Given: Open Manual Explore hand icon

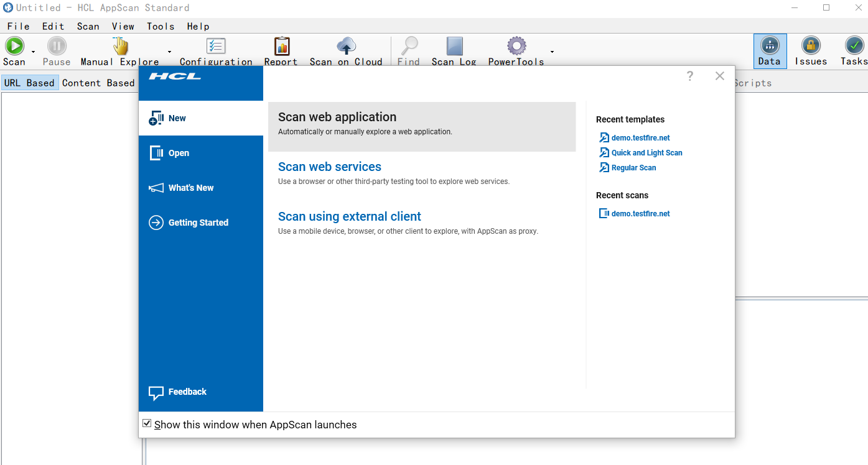Looking at the screenshot, I should coord(120,46).
